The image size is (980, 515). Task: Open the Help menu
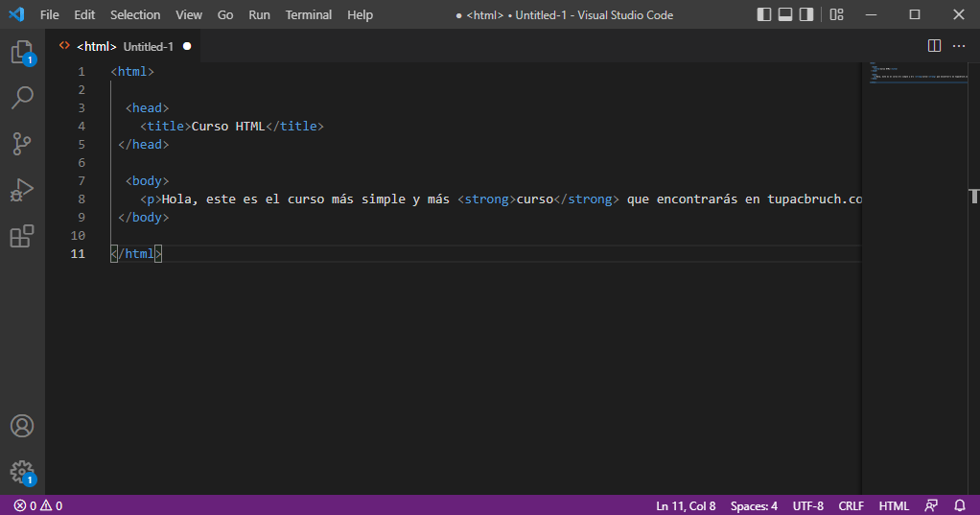coord(360,15)
